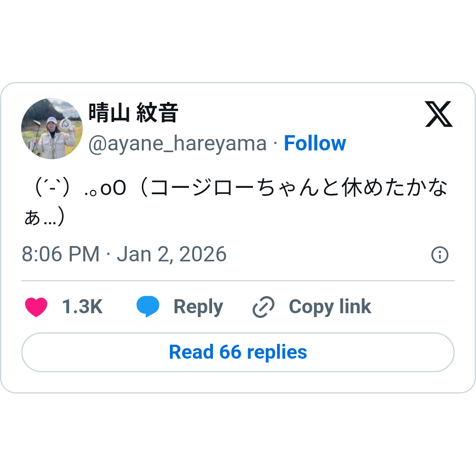Click the blank card area right of the date
This screenshot has width=476, height=476.
(x=327, y=255)
